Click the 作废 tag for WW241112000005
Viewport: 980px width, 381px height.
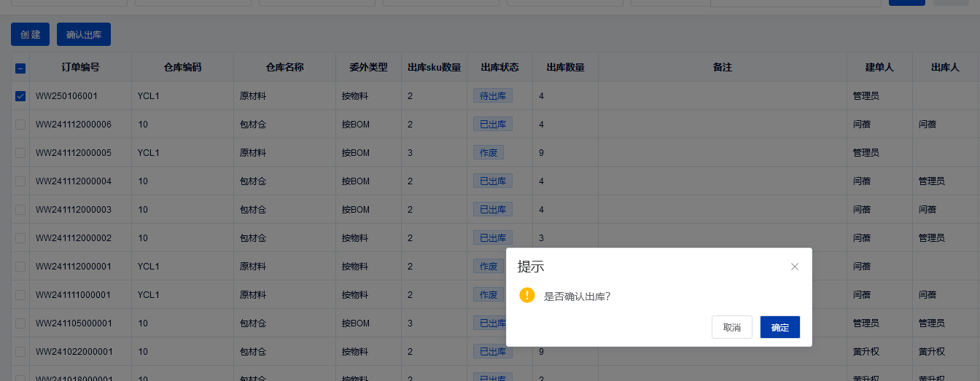click(489, 152)
